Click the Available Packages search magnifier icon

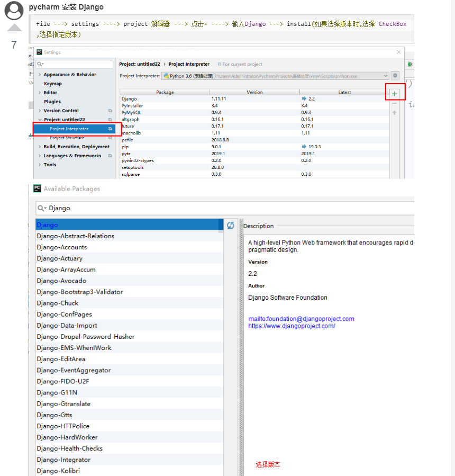(x=42, y=208)
